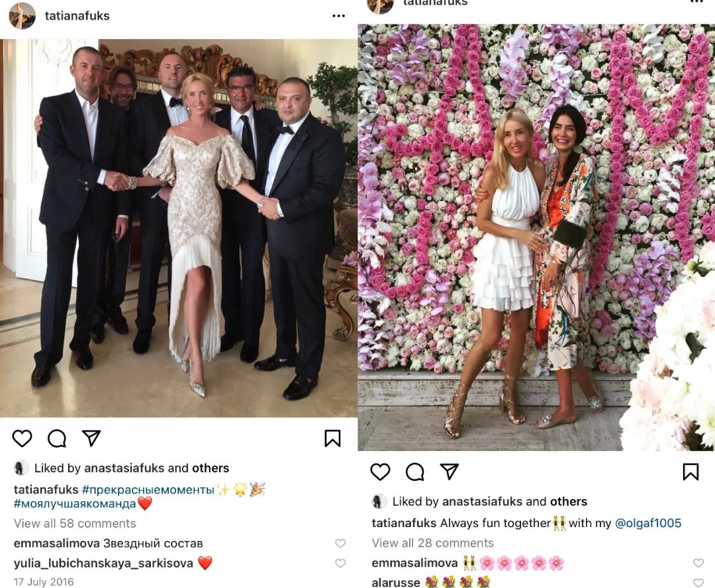Like emmasalimova's Звездный состав comment
Screen dimensions: 715x588
(340, 543)
